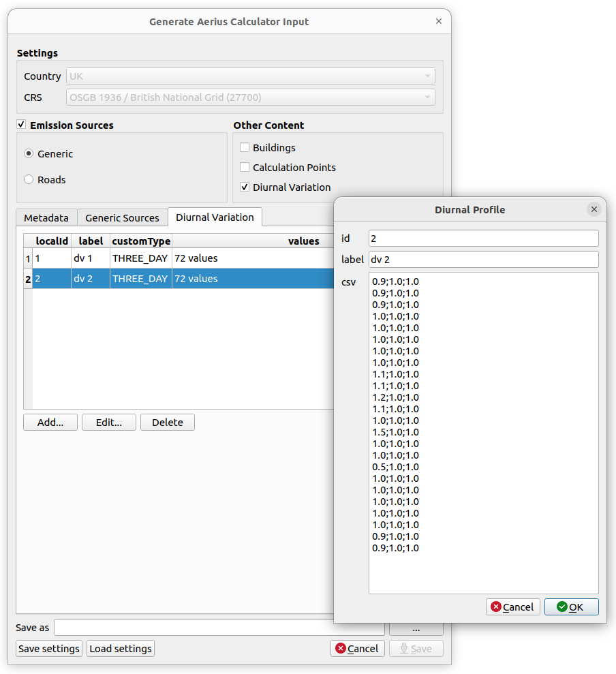
Task: Toggle the Emission Sources checkbox
Action: click(22, 125)
